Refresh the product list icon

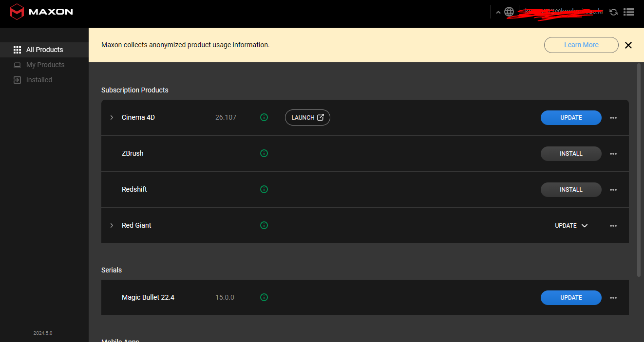614,12
